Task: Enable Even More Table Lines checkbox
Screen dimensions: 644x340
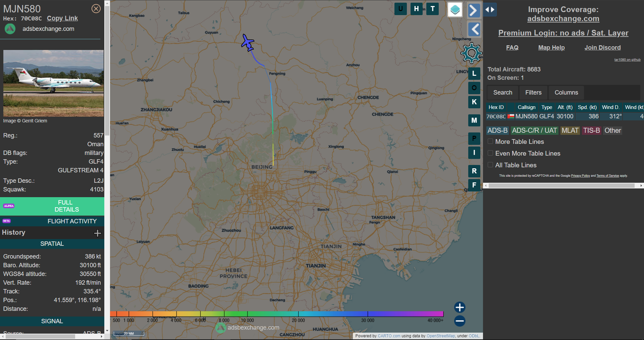Action: point(490,153)
